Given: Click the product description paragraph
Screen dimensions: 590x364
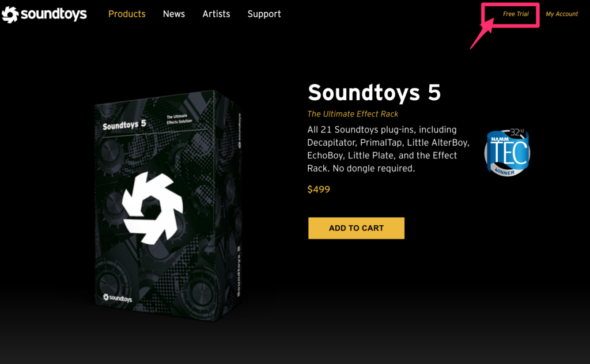Looking at the screenshot, I should tap(388, 149).
